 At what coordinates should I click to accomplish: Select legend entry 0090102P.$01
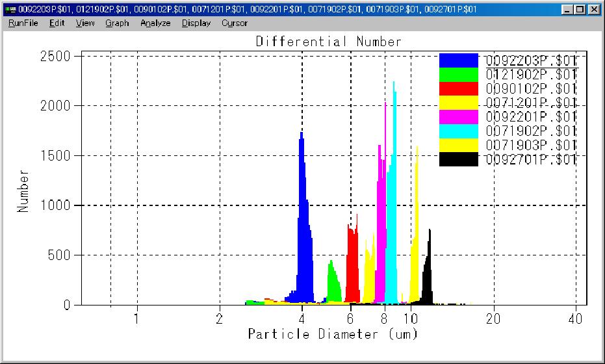click(x=531, y=89)
